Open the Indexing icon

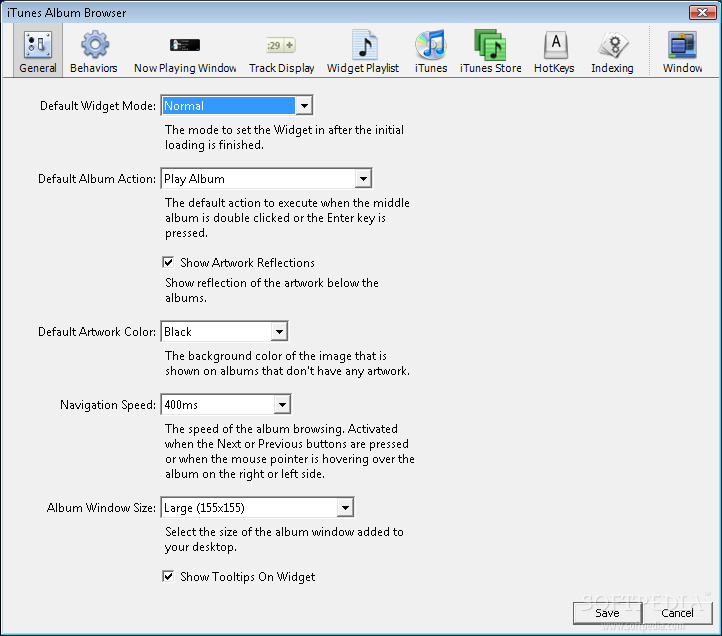[x=613, y=45]
